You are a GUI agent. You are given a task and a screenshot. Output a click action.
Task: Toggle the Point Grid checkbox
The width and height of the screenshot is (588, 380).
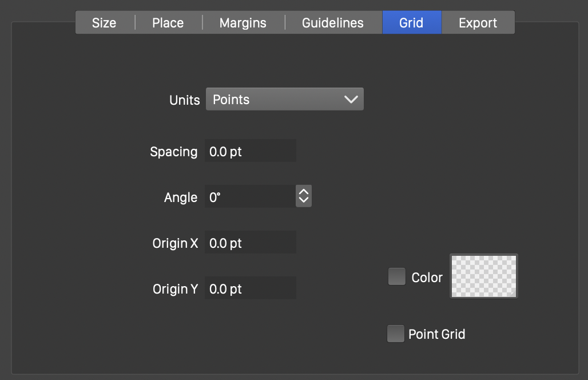[395, 334]
